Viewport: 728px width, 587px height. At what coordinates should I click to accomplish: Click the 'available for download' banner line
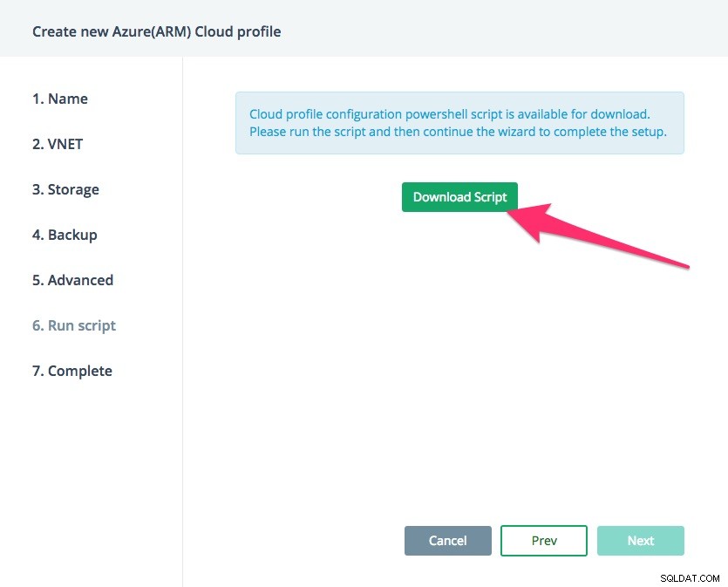pos(449,114)
